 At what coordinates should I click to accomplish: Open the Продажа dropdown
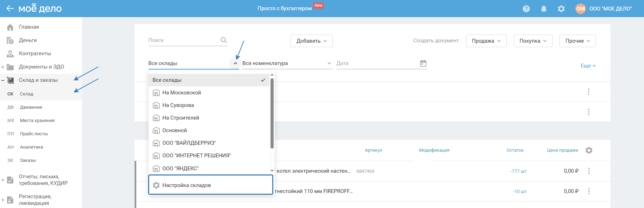pos(486,41)
